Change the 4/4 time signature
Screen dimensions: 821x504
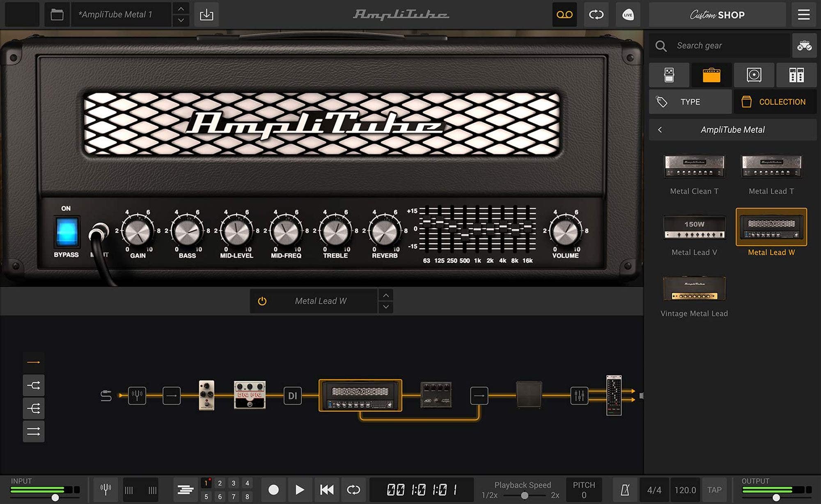[654, 490]
